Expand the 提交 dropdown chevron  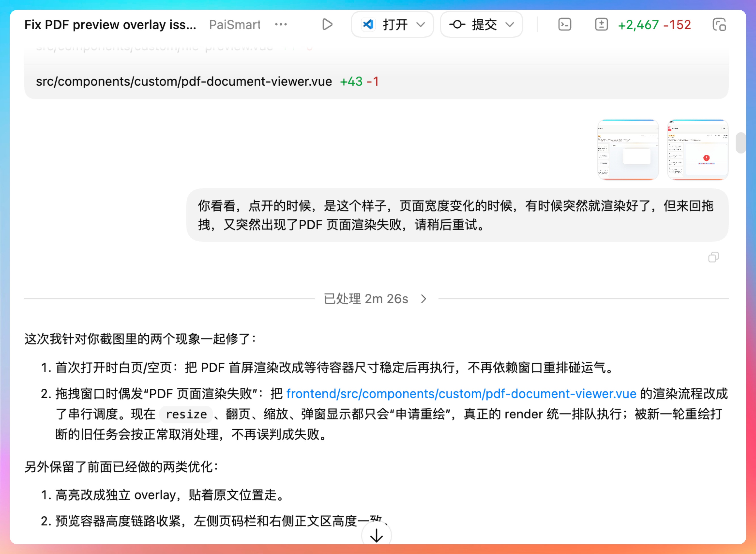pyautogui.click(x=510, y=24)
